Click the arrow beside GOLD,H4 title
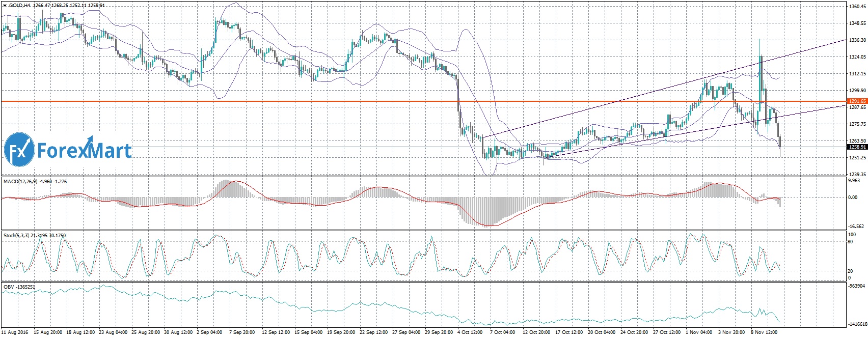Screen dimensions: 868x338 coord(5,5)
